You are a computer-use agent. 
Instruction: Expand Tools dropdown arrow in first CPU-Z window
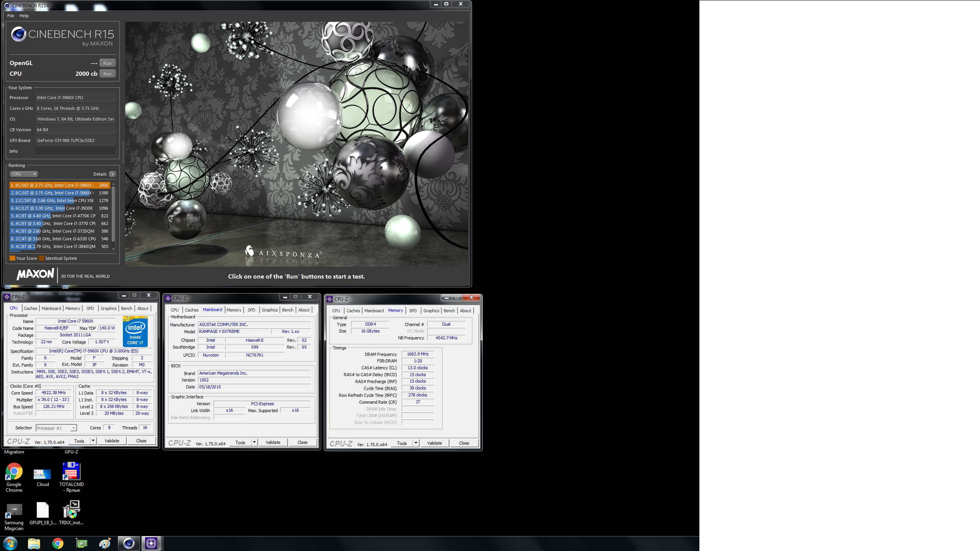(x=93, y=441)
